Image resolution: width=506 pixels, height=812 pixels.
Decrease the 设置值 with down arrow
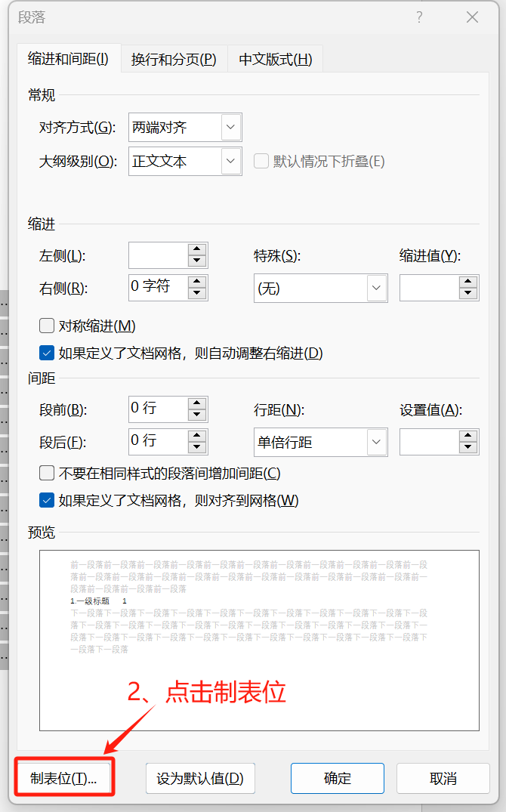coord(468,448)
